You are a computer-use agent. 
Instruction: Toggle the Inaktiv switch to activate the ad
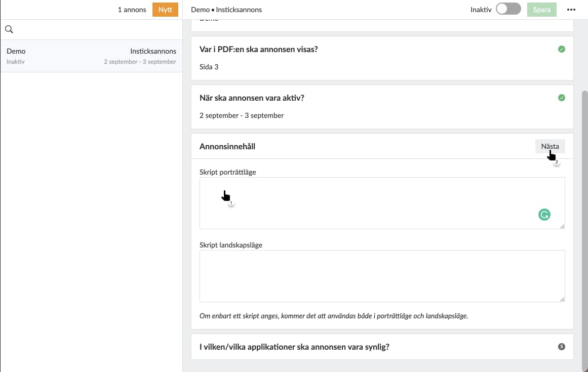click(x=507, y=9)
